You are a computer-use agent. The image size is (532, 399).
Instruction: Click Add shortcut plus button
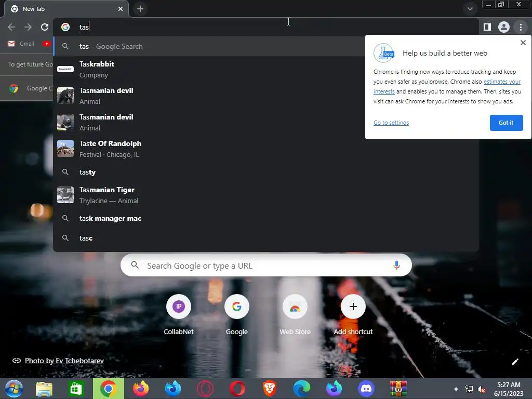pyautogui.click(x=353, y=307)
